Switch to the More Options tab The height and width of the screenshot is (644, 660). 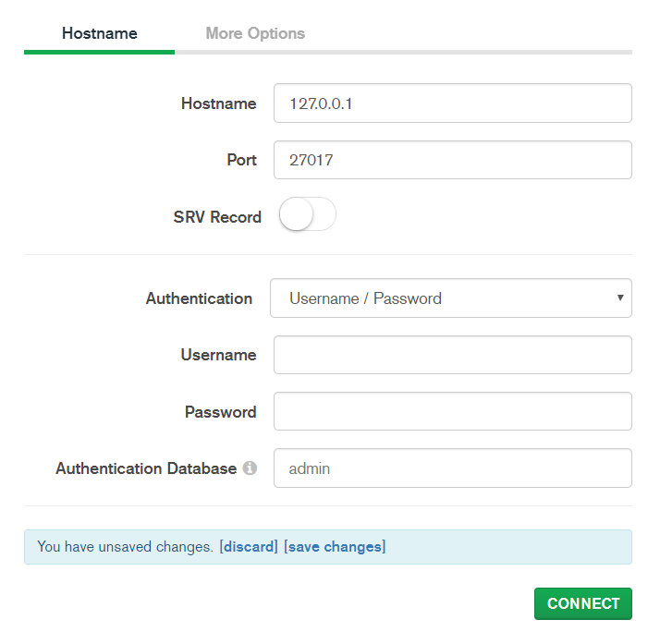pos(255,33)
